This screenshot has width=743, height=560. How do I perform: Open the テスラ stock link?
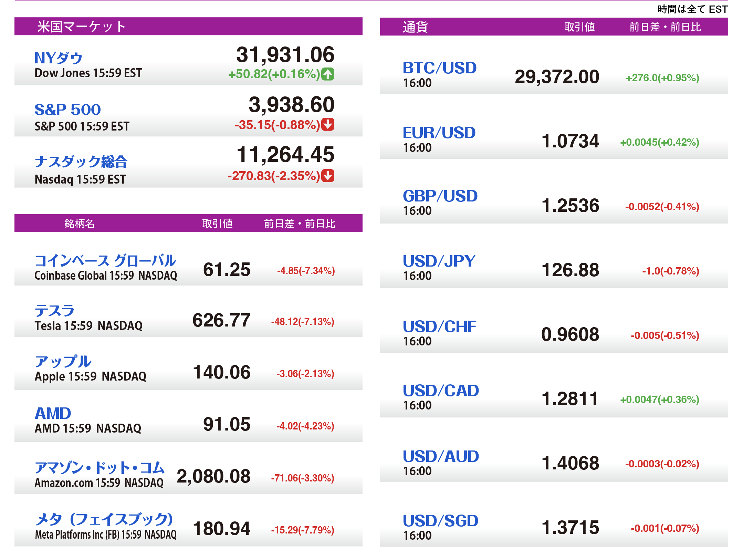tap(54, 311)
